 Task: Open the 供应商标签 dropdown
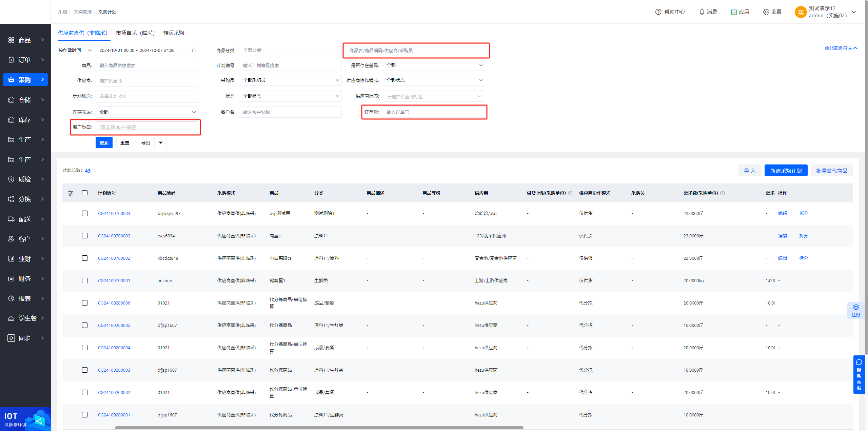pos(434,97)
